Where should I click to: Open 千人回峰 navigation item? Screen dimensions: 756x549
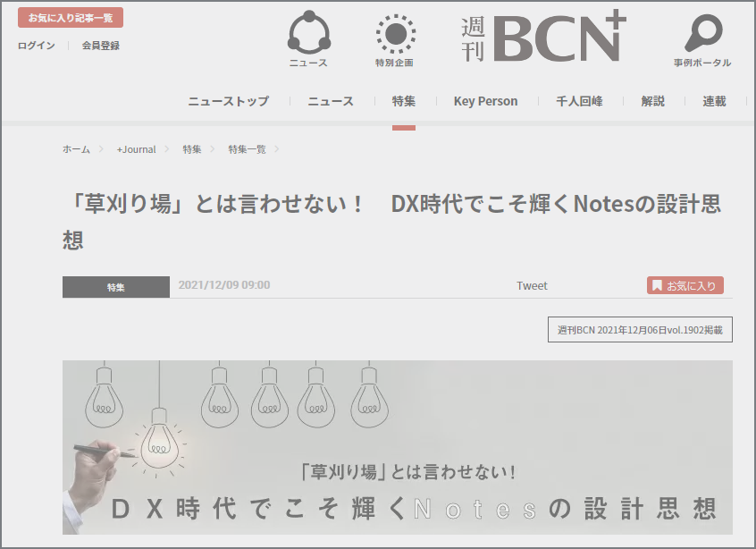[580, 101]
